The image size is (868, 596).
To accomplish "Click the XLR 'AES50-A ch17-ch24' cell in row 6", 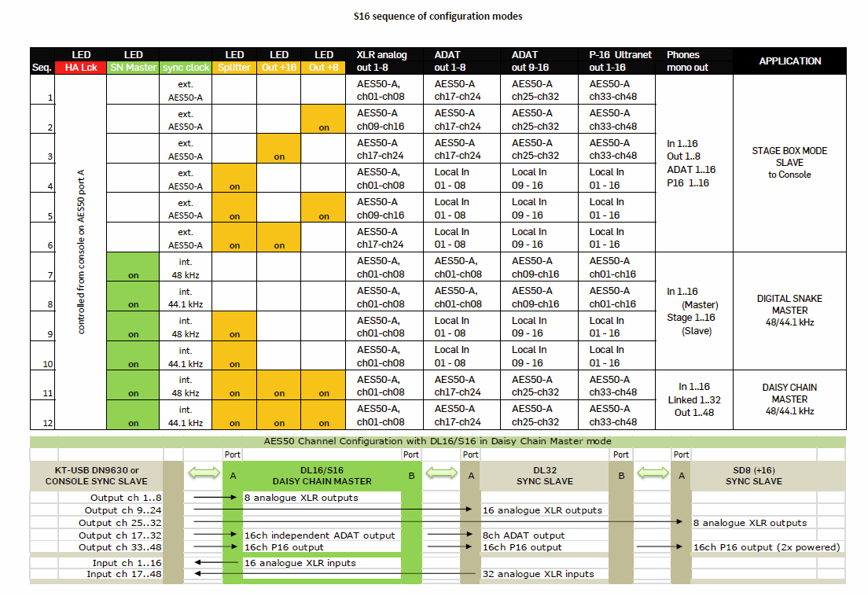I will tap(384, 237).
